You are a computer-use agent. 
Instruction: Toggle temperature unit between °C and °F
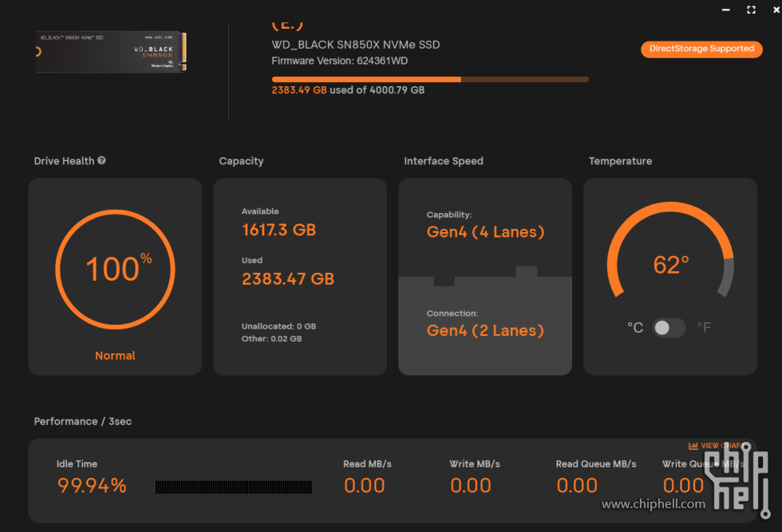coord(669,328)
